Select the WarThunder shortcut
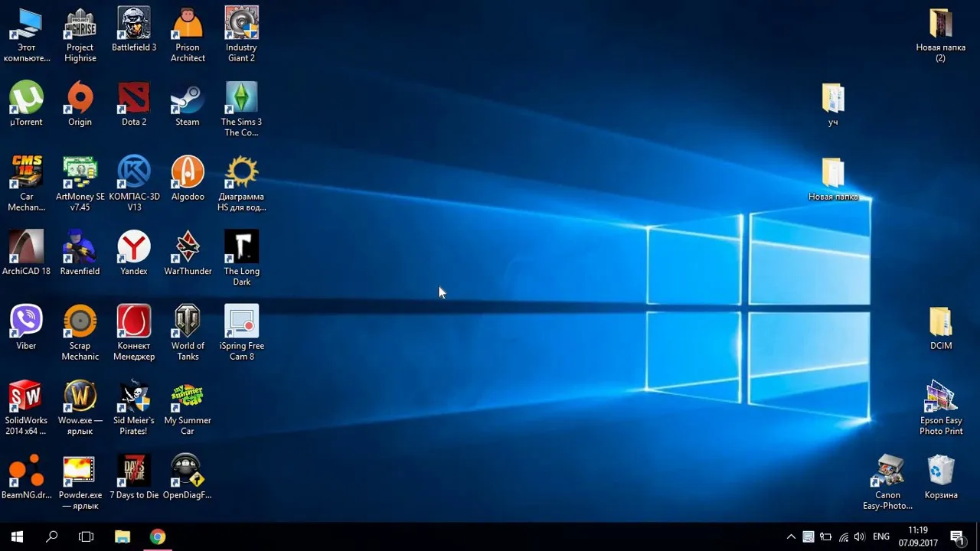The height and width of the screenshot is (551, 980). 188,254
